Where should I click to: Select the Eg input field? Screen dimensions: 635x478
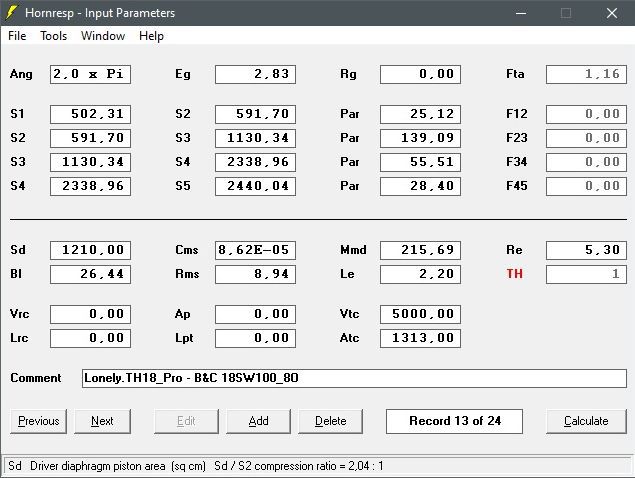click(x=255, y=74)
